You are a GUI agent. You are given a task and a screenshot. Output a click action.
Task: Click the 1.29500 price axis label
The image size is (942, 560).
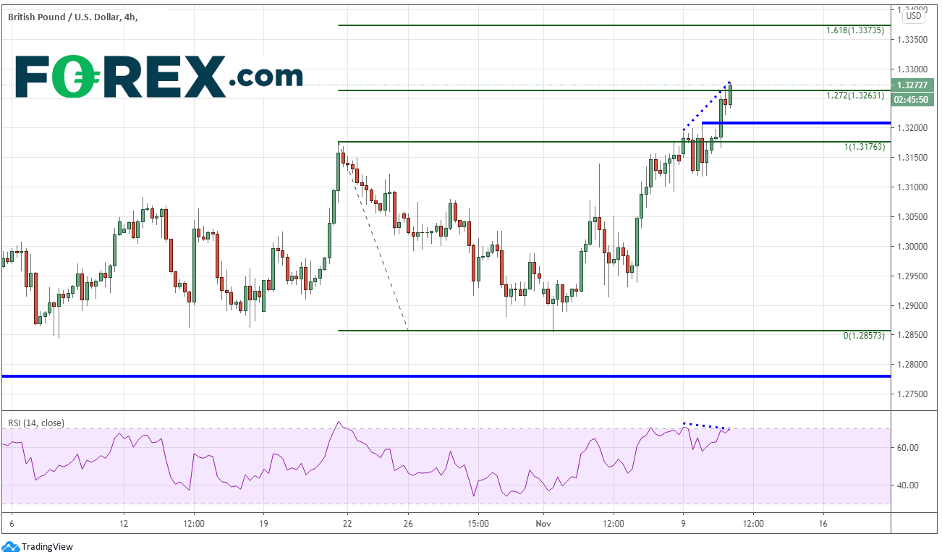coord(912,276)
